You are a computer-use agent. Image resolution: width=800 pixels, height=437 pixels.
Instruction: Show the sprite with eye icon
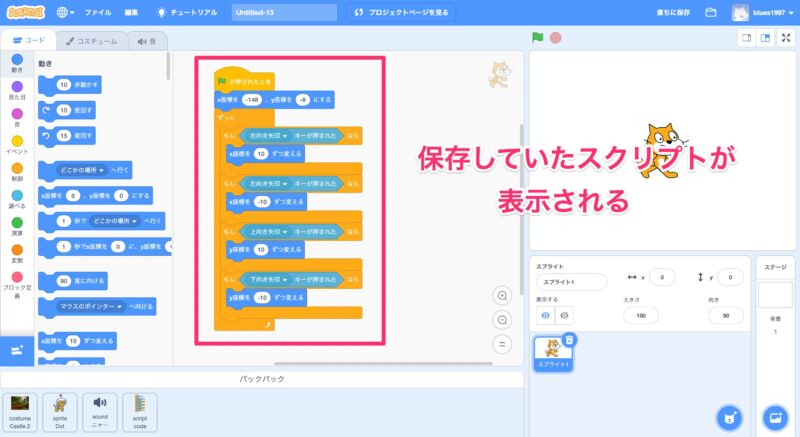(545, 315)
